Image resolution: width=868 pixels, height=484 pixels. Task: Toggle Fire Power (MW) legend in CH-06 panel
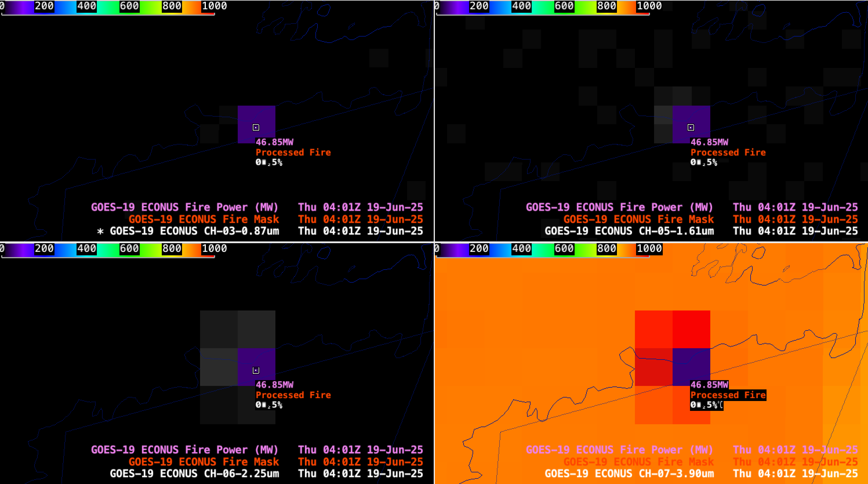point(185,449)
